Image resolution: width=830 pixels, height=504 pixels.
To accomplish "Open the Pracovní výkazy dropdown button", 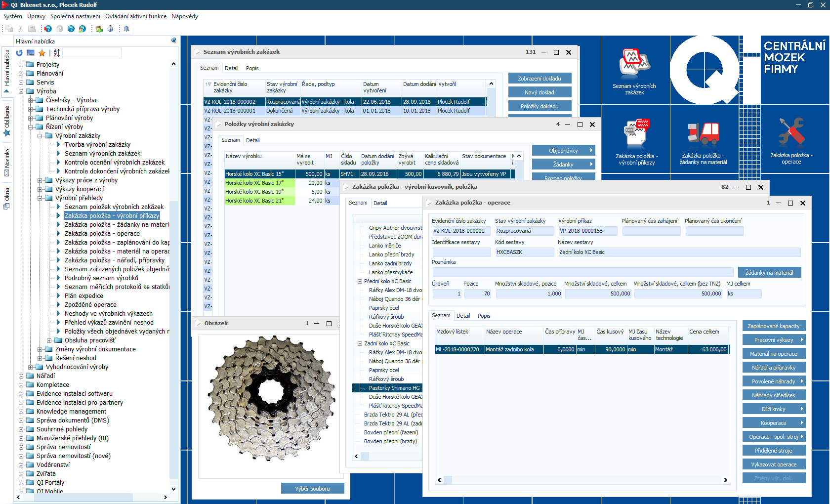I will click(774, 340).
